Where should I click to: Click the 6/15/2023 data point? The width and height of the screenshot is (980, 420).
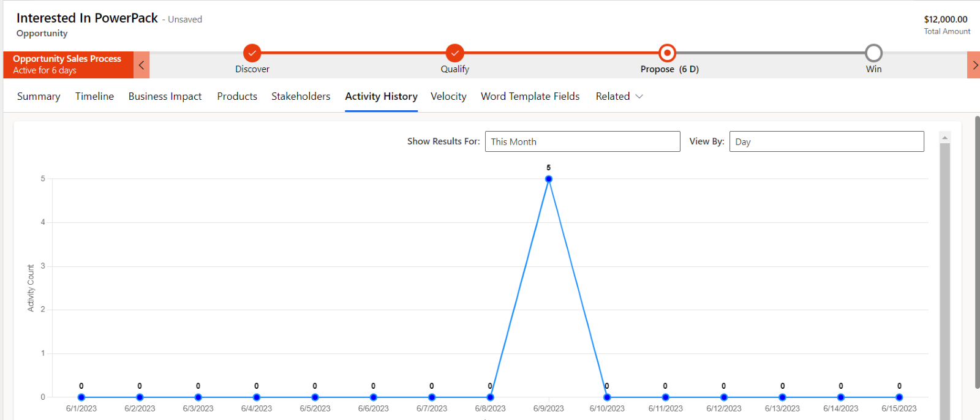[x=899, y=397]
